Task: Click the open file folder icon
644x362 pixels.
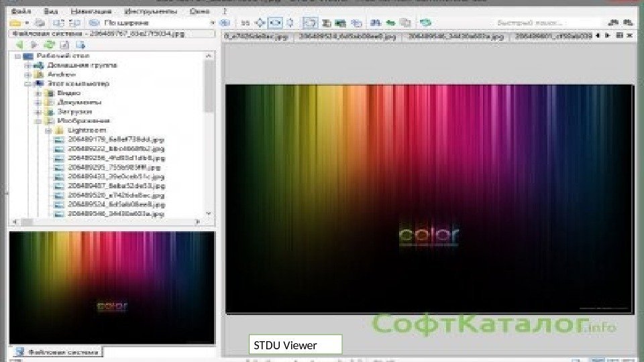Action: [x=15, y=23]
